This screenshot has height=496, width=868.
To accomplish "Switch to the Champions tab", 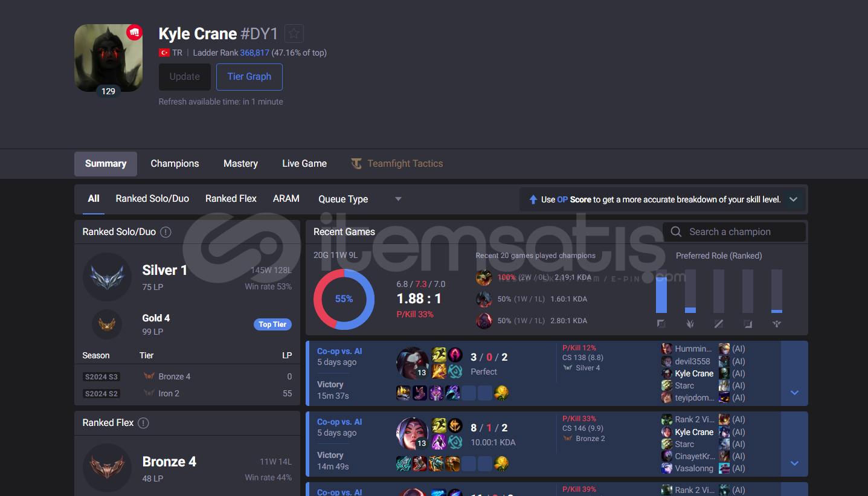I will [175, 164].
